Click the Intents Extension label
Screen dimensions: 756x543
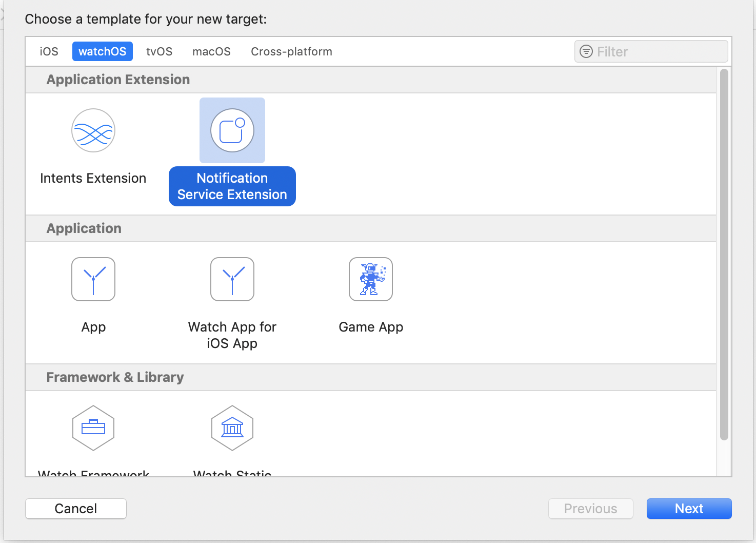click(93, 178)
